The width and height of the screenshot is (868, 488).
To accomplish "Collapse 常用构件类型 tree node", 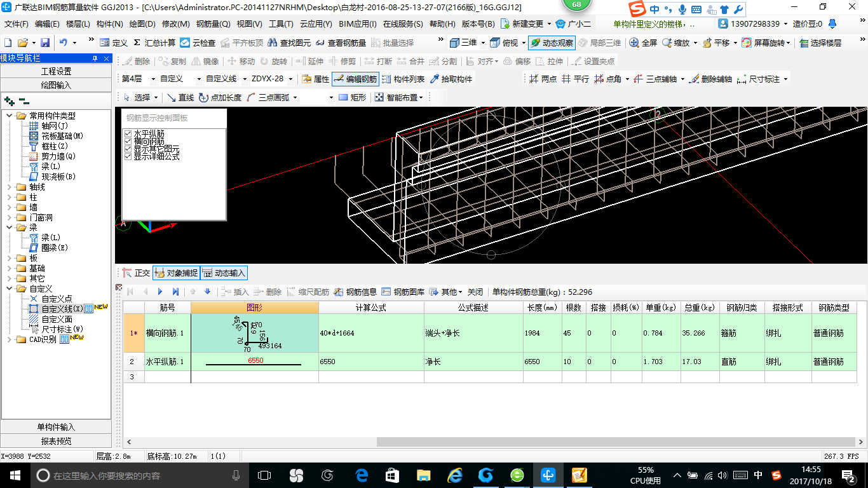I will tap(10, 116).
